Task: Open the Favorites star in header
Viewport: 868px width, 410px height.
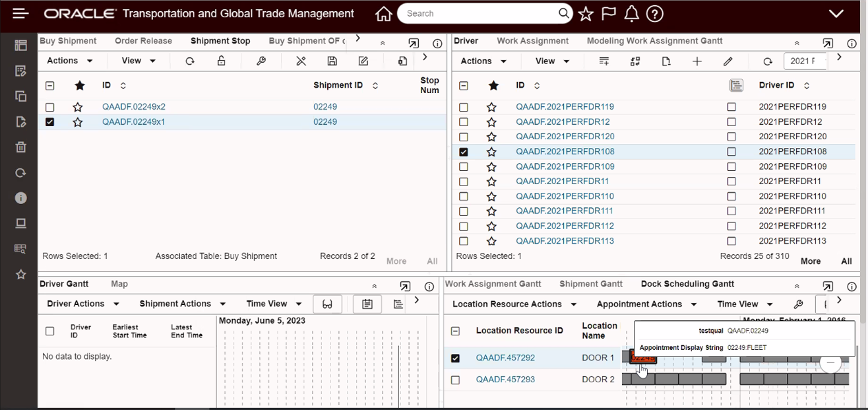Action: coord(586,14)
